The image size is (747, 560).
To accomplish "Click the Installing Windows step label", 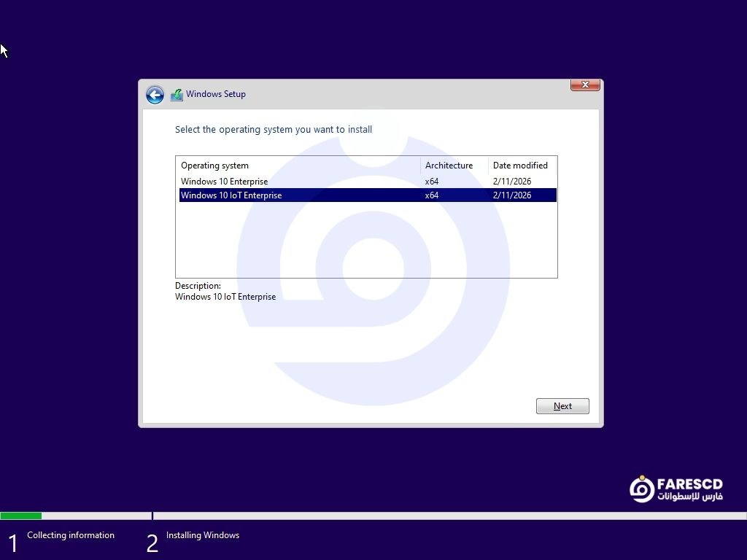I will (x=203, y=535).
